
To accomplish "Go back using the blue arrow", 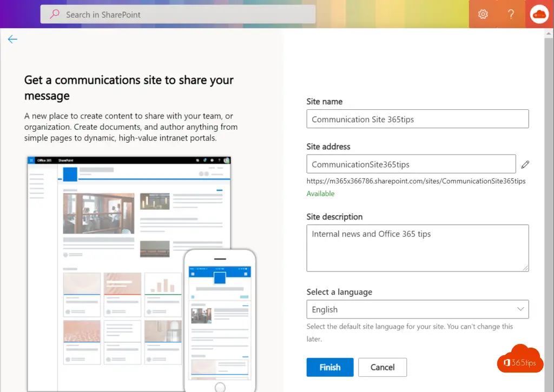I will 12,39.
